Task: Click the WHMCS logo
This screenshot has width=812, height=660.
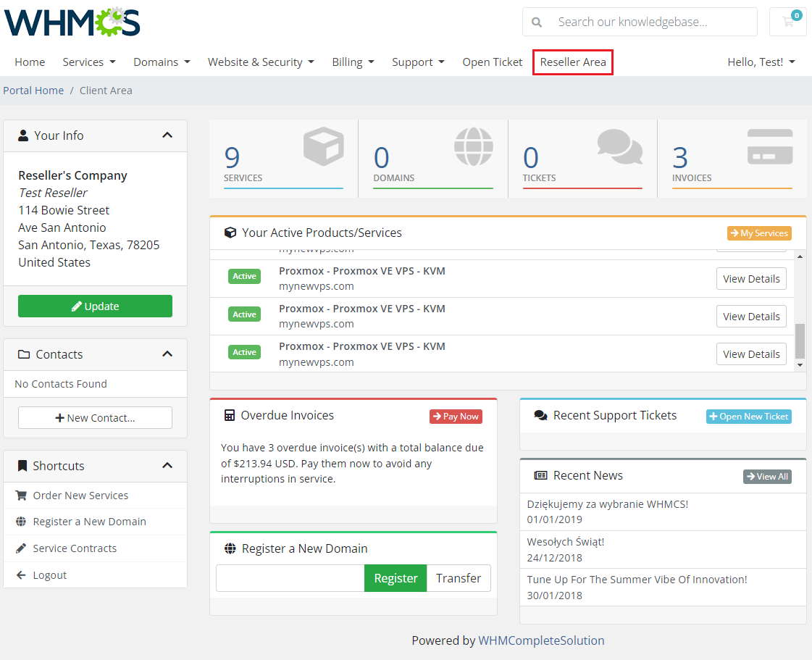Action: [x=72, y=22]
